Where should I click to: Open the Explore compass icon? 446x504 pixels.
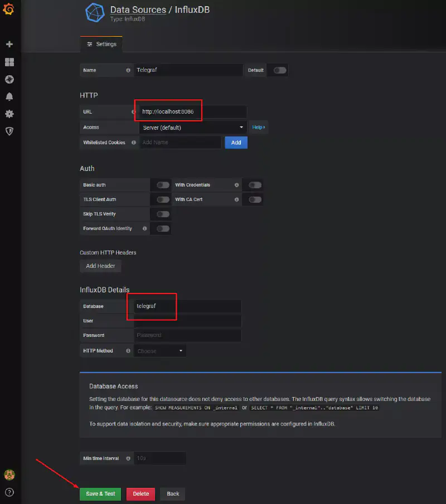point(9,79)
